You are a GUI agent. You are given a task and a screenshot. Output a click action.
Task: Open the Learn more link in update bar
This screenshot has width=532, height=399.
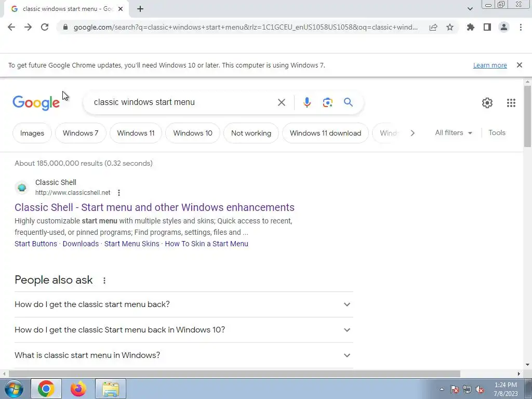tap(490, 65)
